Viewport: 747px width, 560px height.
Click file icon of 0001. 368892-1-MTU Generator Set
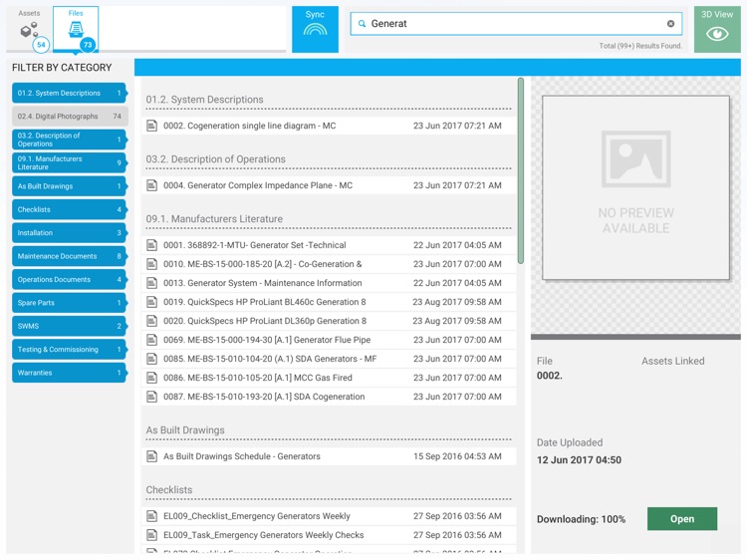pos(152,245)
